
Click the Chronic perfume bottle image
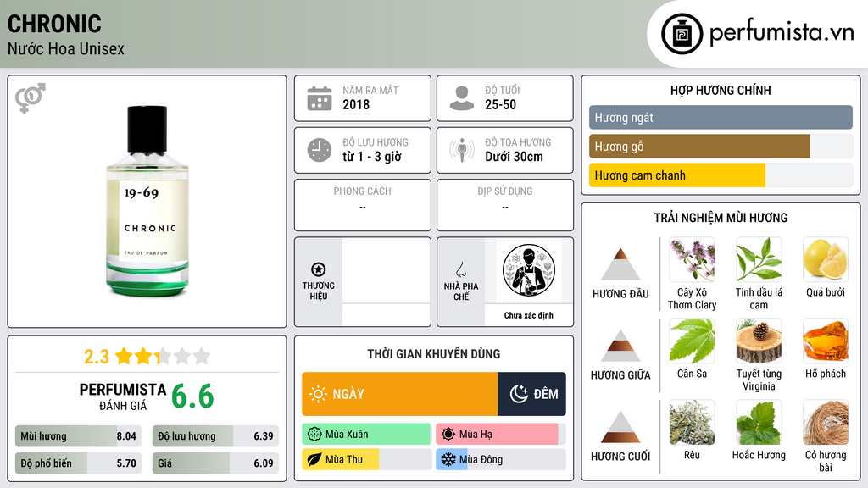coord(147,202)
